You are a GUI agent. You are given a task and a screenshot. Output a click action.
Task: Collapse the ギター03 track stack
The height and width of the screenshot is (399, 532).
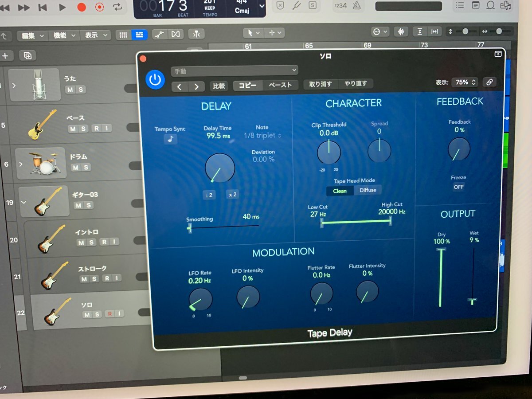[24, 202]
